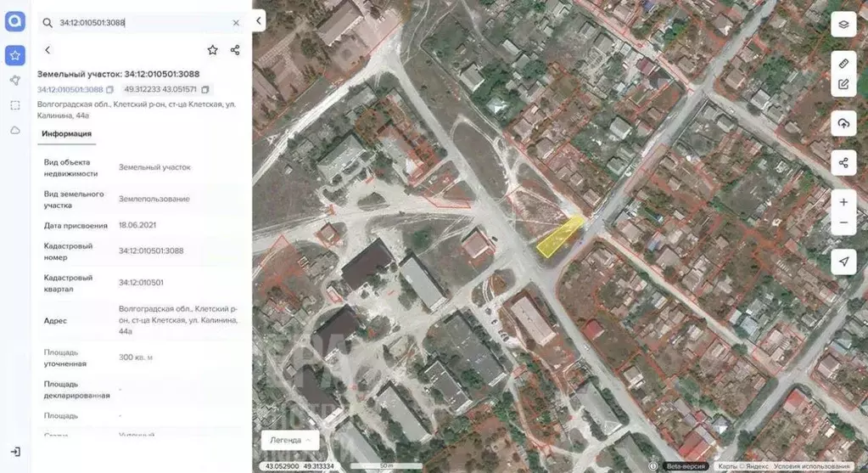Share the parcel card from panel header
Viewport: 868px width, 473px height.
[235, 50]
